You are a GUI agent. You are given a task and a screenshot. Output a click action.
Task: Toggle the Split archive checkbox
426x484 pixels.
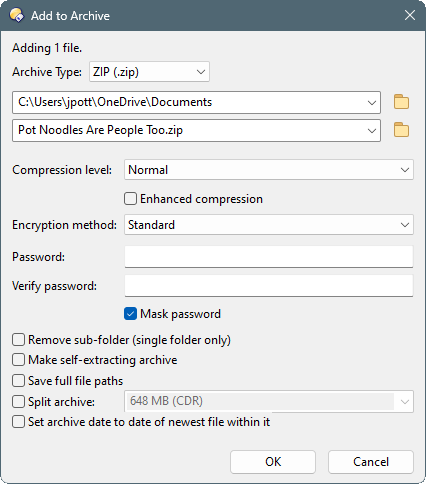click(18, 401)
